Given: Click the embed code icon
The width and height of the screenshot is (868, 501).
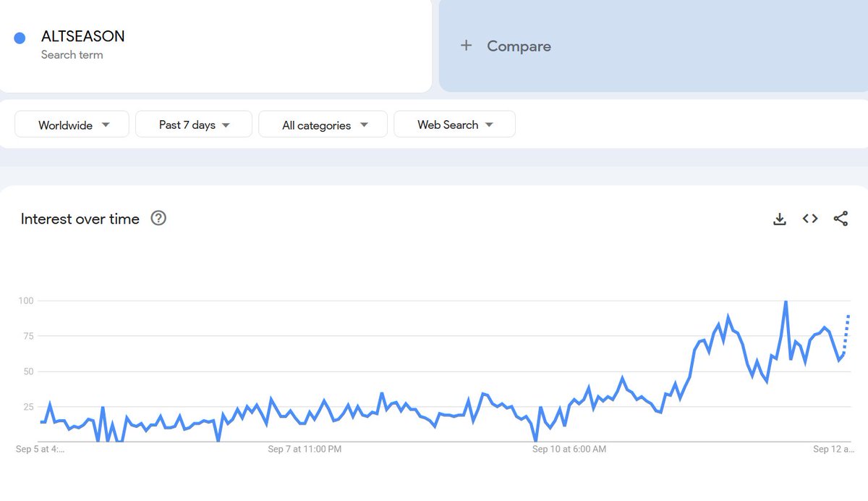Looking at the screenshot, I should pyautogui.click(x=810, y=219).
